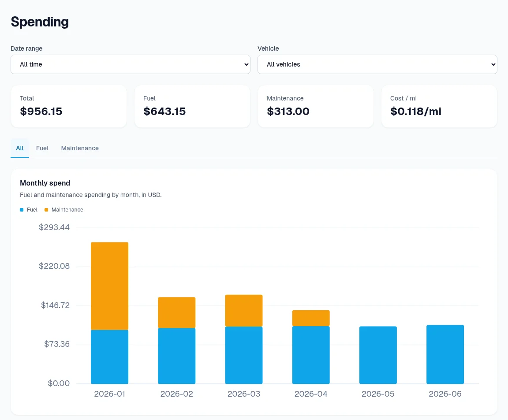508x420 pixels.
Task: Click the 2026-05 axis label
Action: 378,394
